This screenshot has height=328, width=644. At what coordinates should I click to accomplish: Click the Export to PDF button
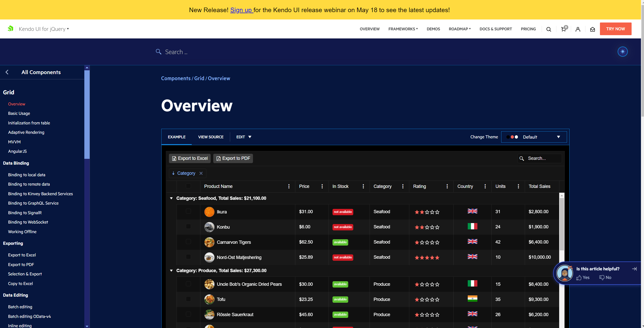click(x=233, y=158)
